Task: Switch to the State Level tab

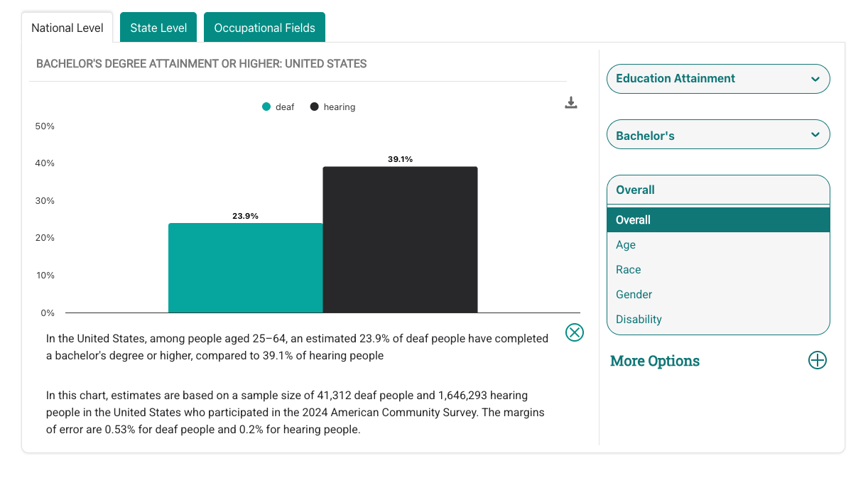Action: pyautogui.click(x=158, y=28)
